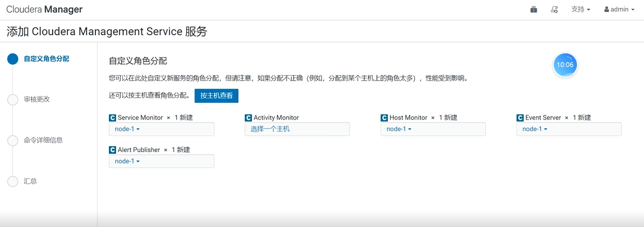644x227 pixels.
Task: Click the 添加 Cloudera Management Service 服务 title
Action: click(107, 32)
